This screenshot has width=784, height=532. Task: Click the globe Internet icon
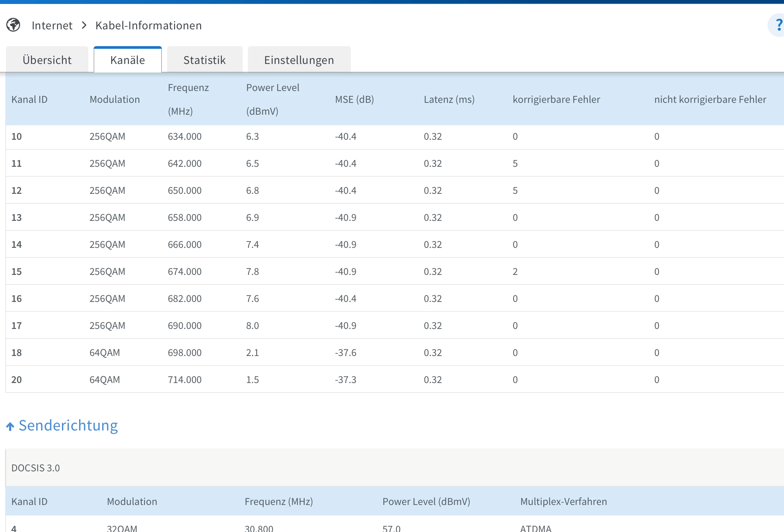click(x=13, y=25)
